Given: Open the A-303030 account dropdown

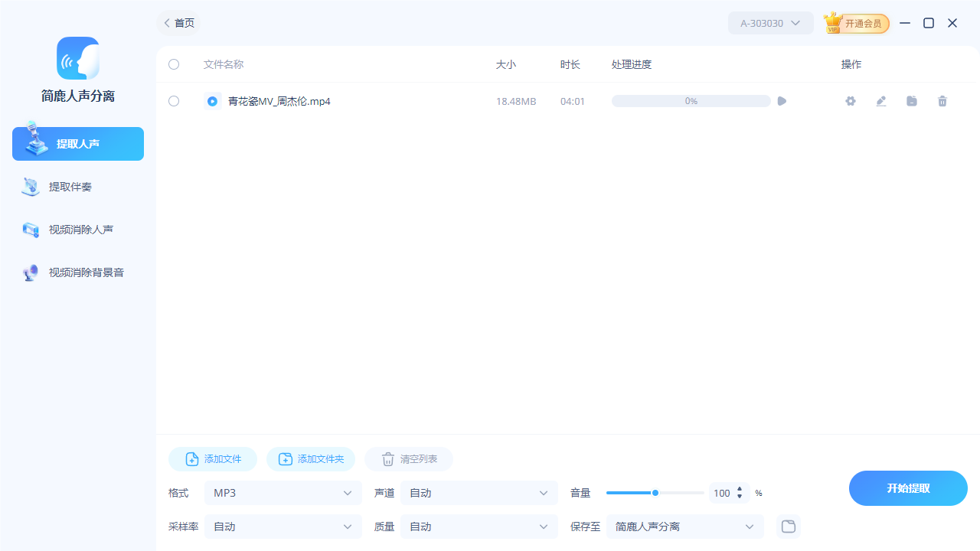Looking at the screenshot, I should pyautogui.click(x=770, y=23).
